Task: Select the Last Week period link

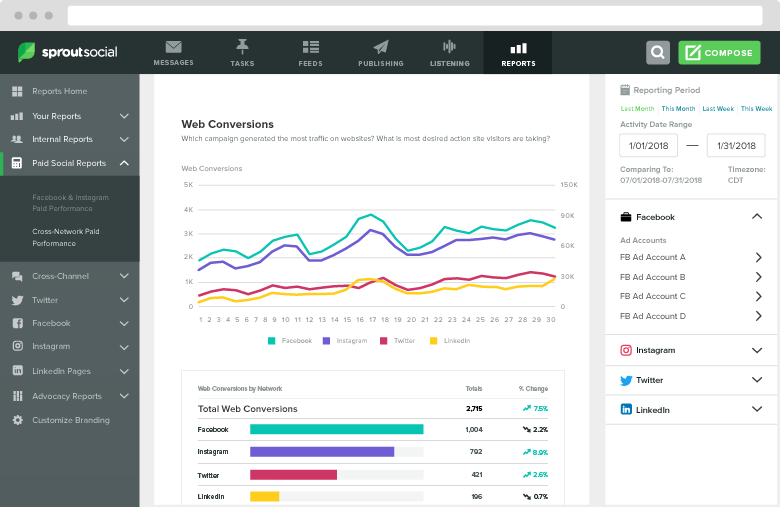Action: (718, 108)
